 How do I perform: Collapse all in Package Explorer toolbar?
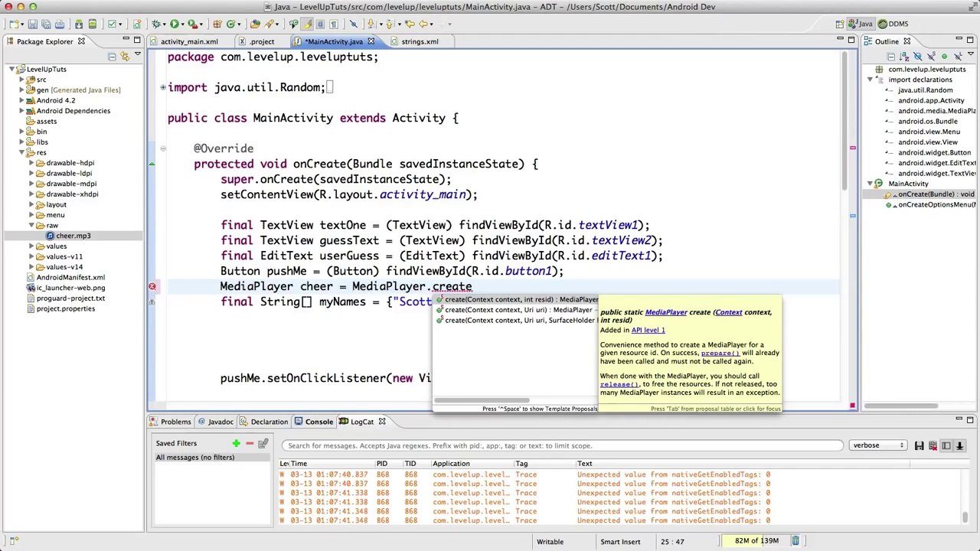coord(112,57)
